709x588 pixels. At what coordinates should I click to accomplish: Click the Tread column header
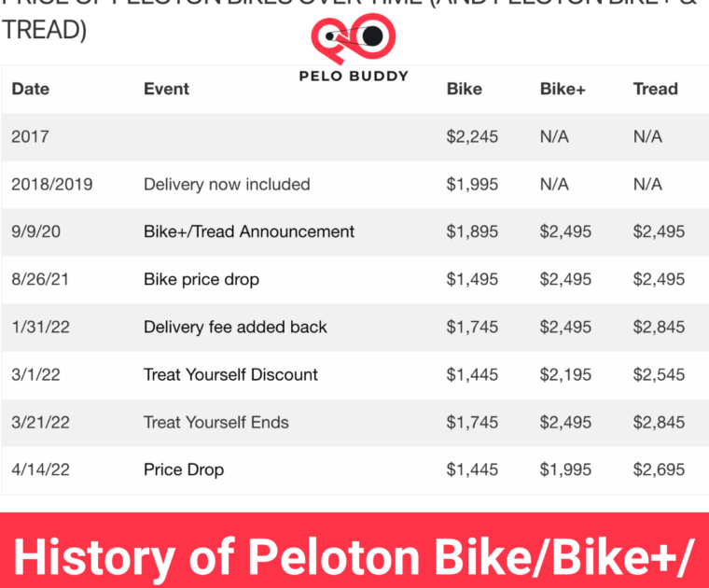pos(655,90)
